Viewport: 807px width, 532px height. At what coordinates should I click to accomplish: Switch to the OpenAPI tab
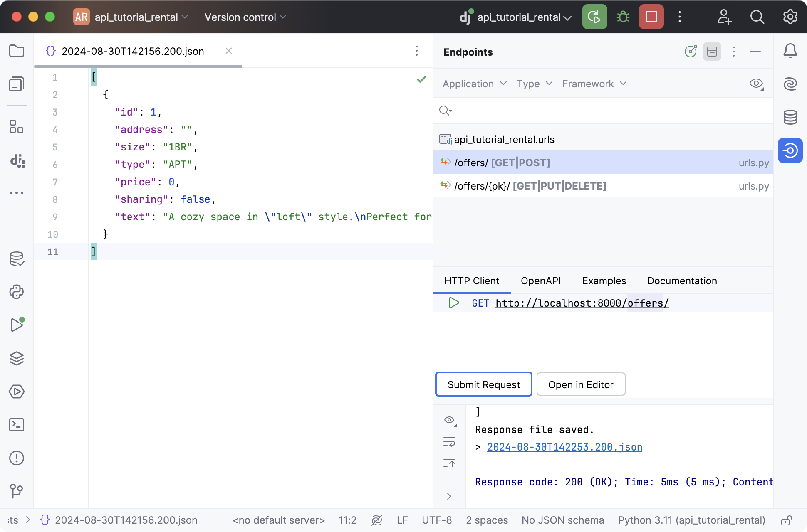tap(540, 281)
